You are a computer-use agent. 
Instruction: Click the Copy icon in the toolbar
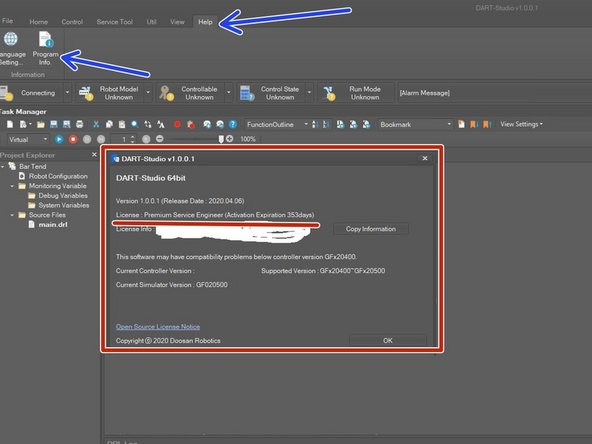coord(109,124)
